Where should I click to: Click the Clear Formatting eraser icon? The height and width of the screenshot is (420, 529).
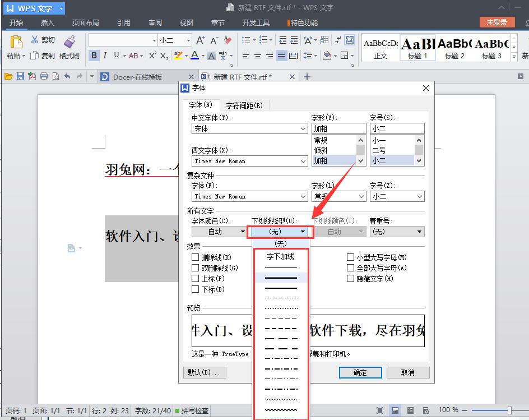[x=228, y=40]
